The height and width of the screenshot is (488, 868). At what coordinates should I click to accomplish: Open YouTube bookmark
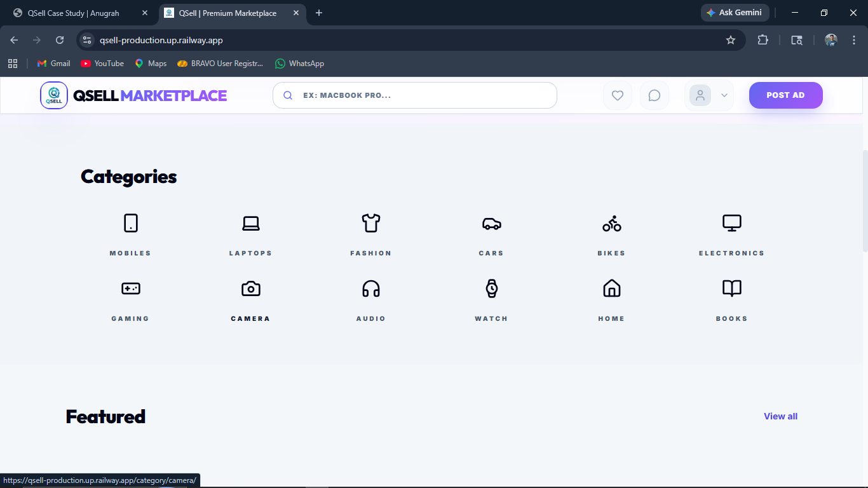(102, 64)
